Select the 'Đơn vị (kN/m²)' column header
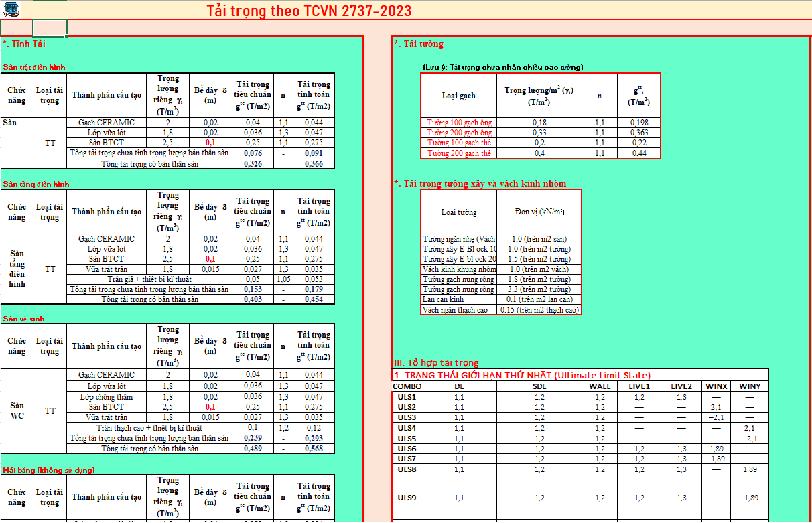This screenshot has height=523, width=812. (539, 212)
